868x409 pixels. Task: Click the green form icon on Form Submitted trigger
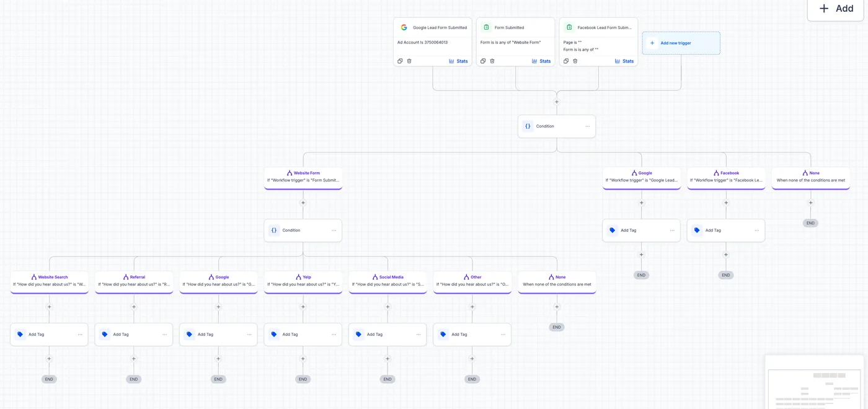click(x=487, y=27)
